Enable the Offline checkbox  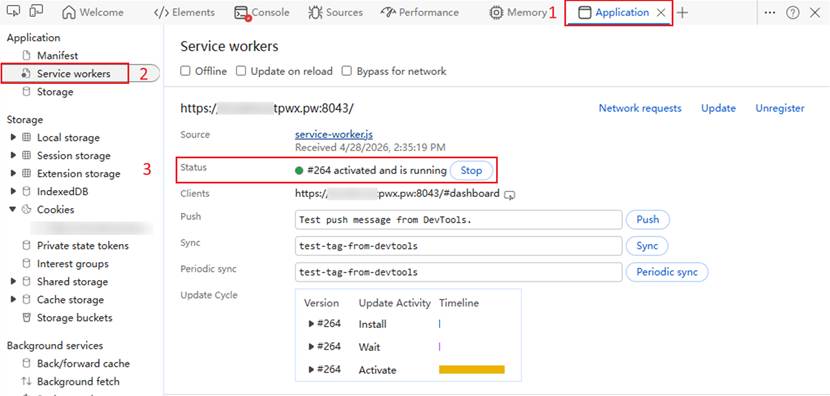tap(185, 71)
